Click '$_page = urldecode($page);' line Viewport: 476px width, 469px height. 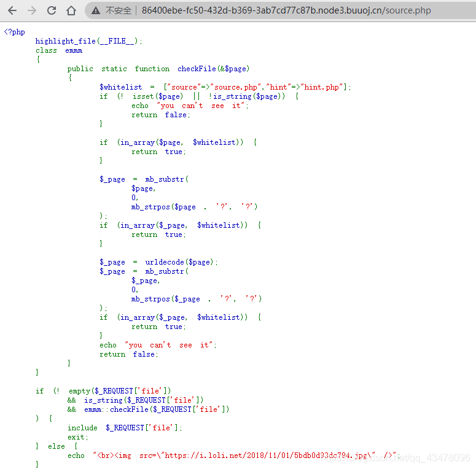158,262
